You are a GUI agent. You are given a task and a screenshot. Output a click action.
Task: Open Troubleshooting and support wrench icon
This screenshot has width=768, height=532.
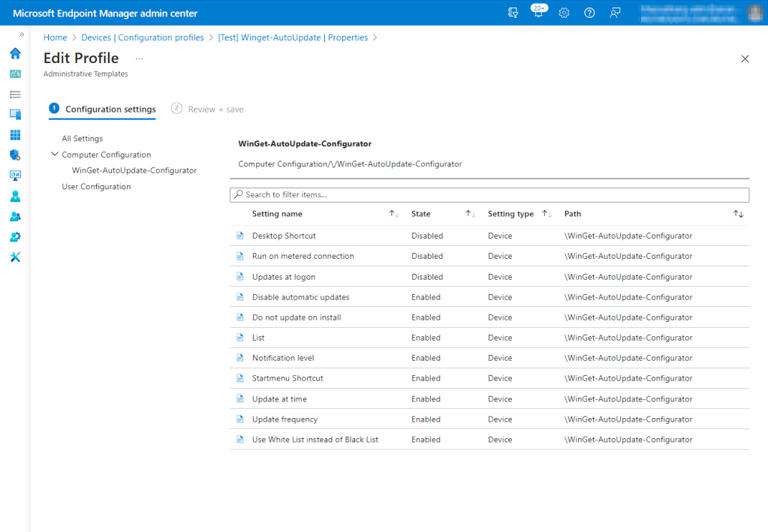14,257
